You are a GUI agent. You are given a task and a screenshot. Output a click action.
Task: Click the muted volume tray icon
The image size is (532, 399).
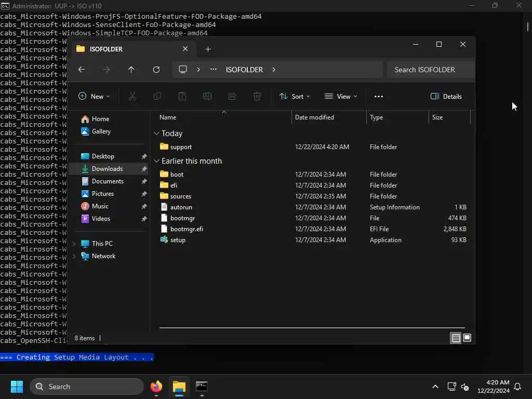tap(465, 387)
